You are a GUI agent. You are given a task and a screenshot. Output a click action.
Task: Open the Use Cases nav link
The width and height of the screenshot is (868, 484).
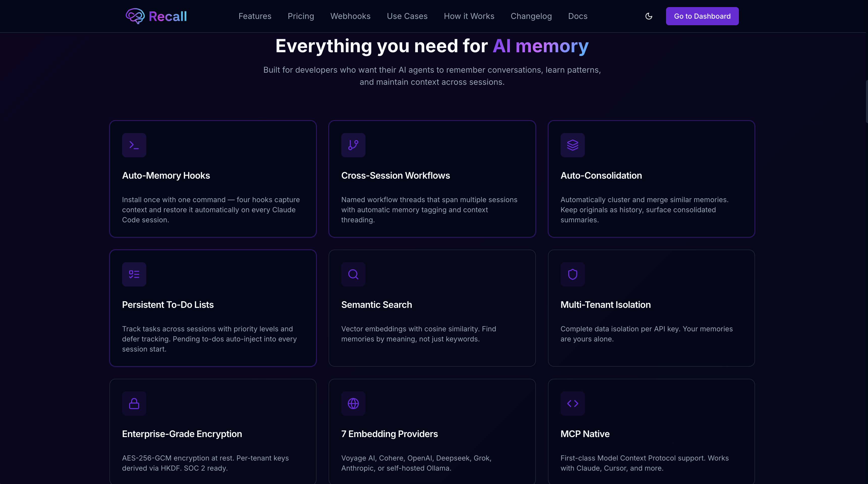point(407,16)
